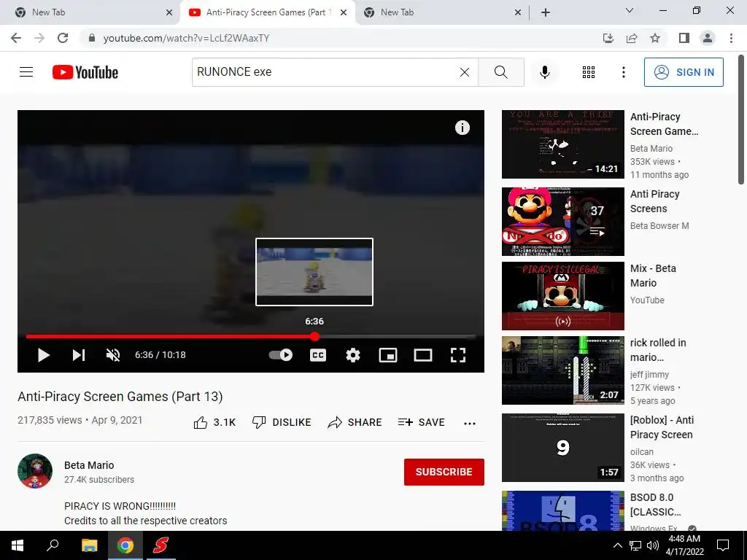Toggle closed captions CC
Viewport: 747px width, 560px height.
[x=318, y=355]
